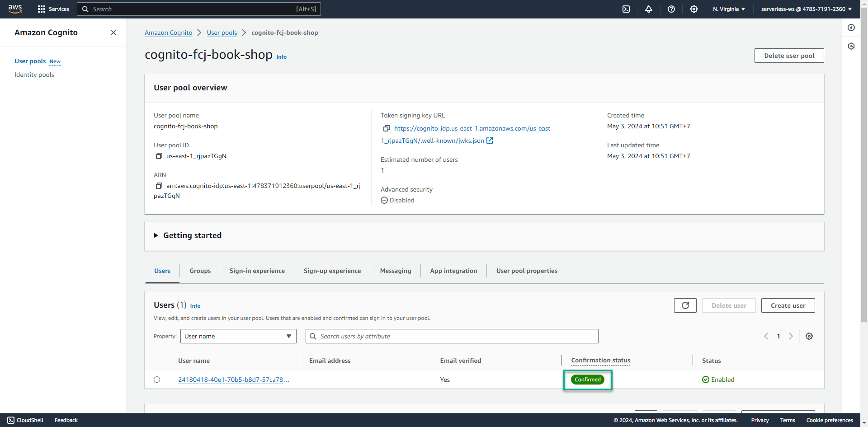Open CloudShell from the footer
Image resolution: width=868 pixels, height=427 pixels.
[25, 420]
